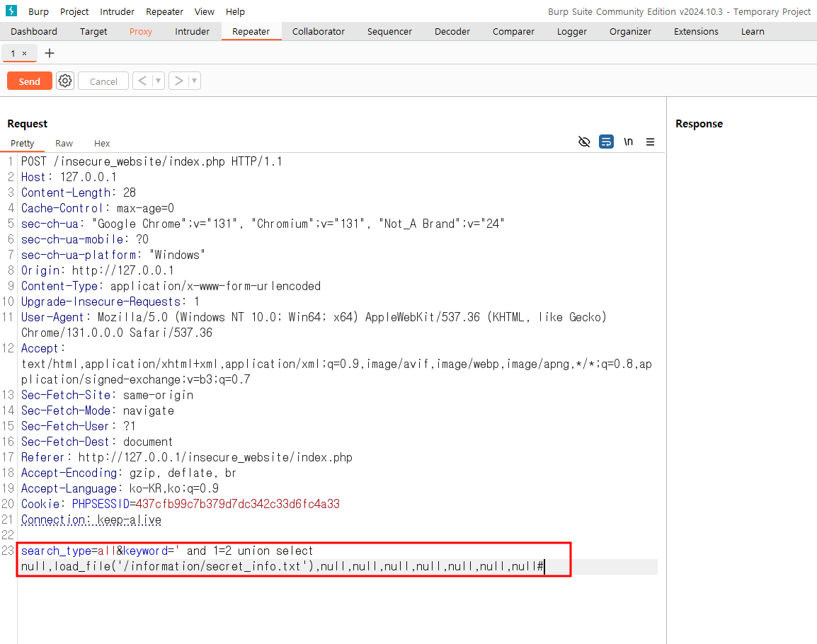Go back to previous request arrow
The image size is (817, 644).
(142, 81)
